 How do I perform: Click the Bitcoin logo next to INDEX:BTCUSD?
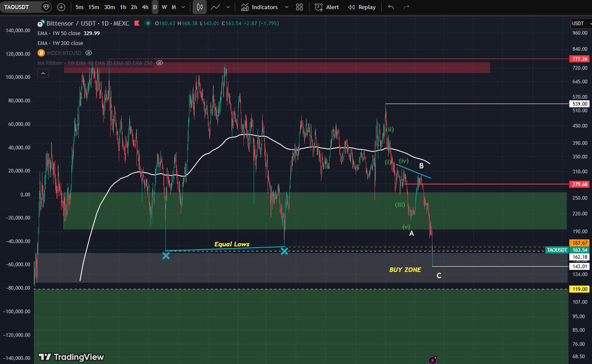coord(41,52)
